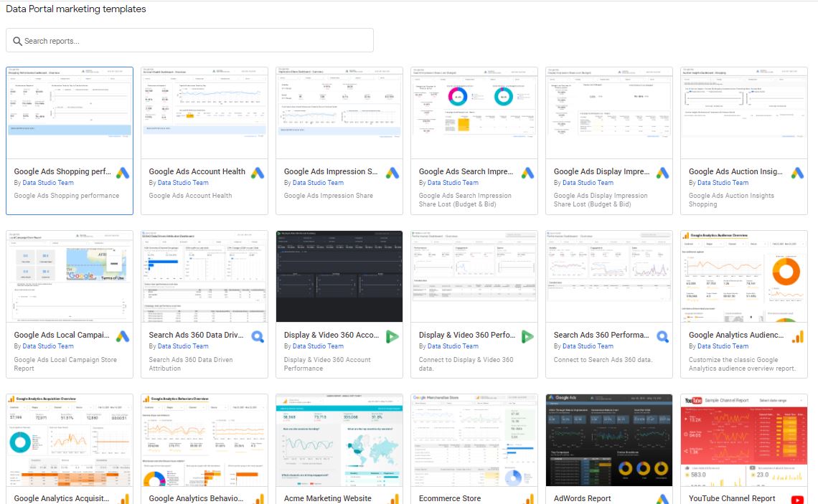
Task: Click Display & Video 360 Account Performance icon
Action: coord(392,336)
